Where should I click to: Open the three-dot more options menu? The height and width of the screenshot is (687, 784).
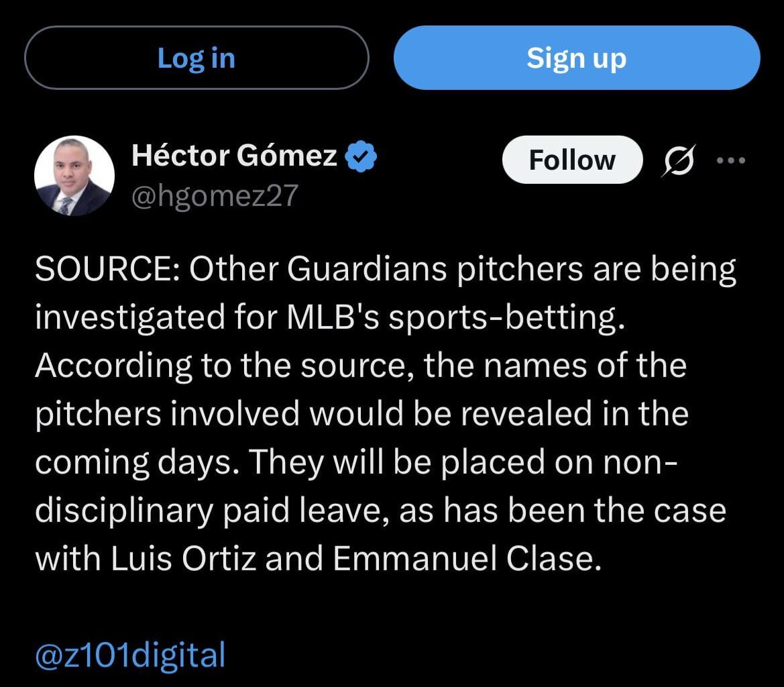pyautogui.click(x=731, y=161)
